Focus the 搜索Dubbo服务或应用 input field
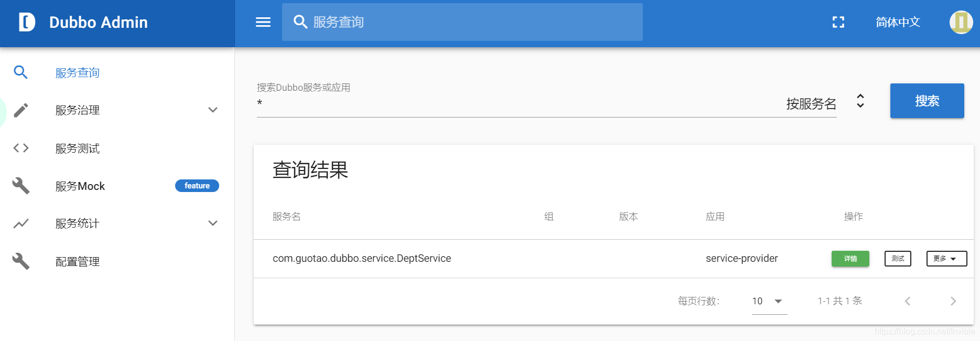The height and width of the screenshot is (341, 980). click(x=516, y=104)
